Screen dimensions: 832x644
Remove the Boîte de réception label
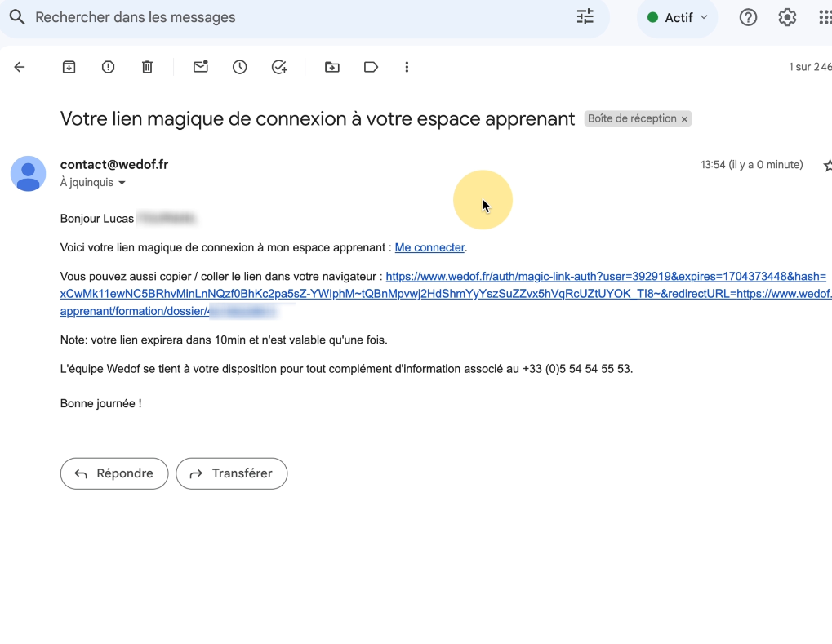pyautogui.click(x=685, y=119)
